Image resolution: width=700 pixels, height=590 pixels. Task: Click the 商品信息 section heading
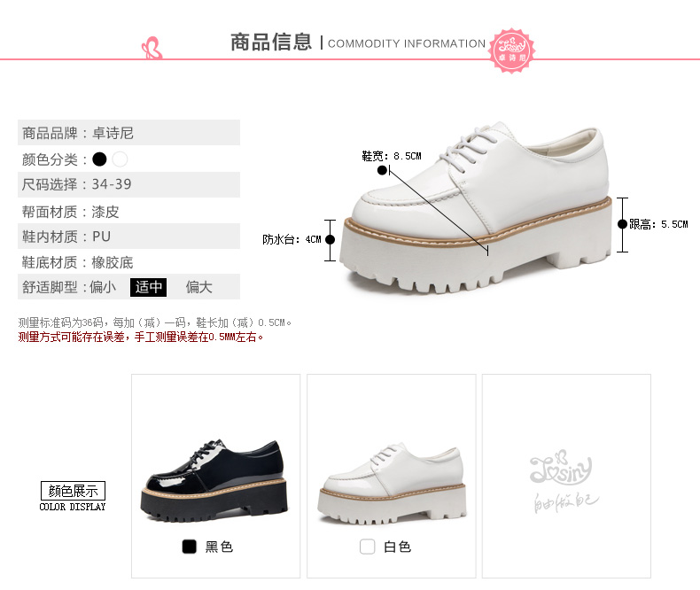point(271,43)
